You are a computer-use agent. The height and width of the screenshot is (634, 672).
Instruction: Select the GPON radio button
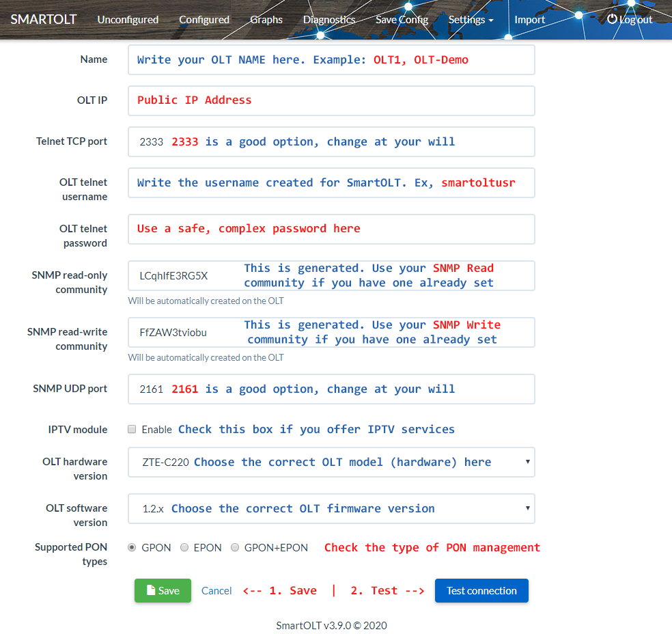point(132,547)
